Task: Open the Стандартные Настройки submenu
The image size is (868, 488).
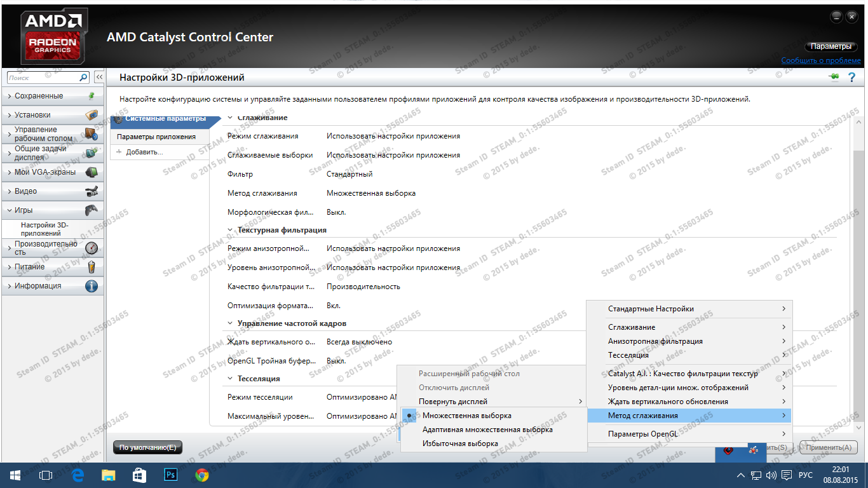Action: [x=689, y=309]
